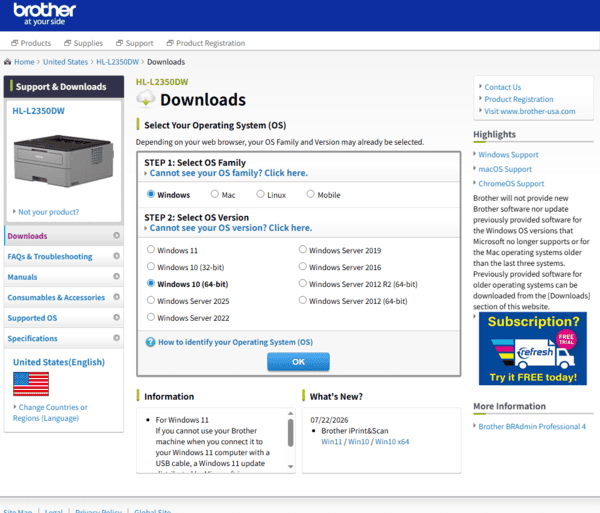Viewport: 600px width, 513px height.
Task: Click Win11 link under iPrint&Scan
Action: [331, 441]
